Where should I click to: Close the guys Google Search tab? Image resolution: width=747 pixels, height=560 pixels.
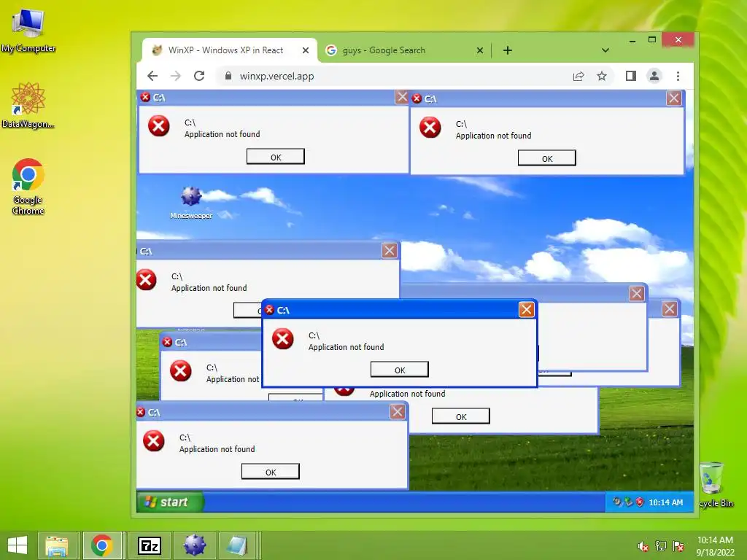point(480,50)
